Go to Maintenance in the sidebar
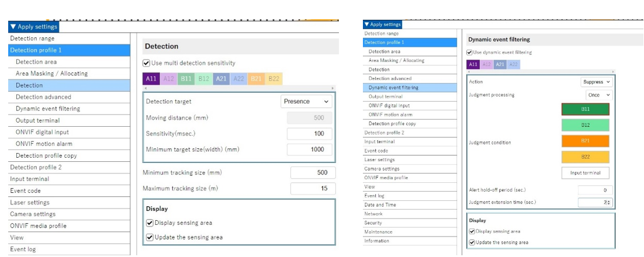Viewport: 644px width, 257px height. click(x=378, y=232)
